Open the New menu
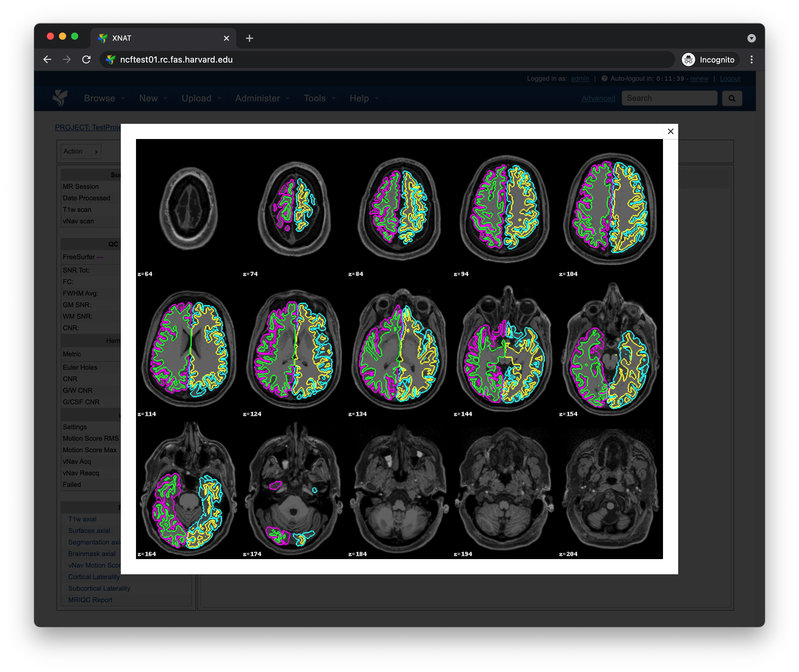 [x=153, y=98]
